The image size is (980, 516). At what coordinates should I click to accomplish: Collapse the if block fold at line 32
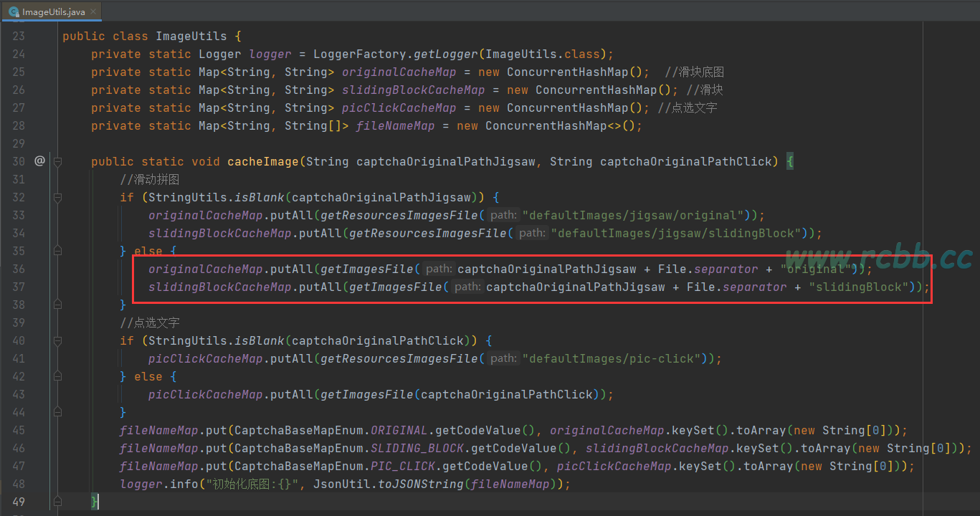pos(57,197)
